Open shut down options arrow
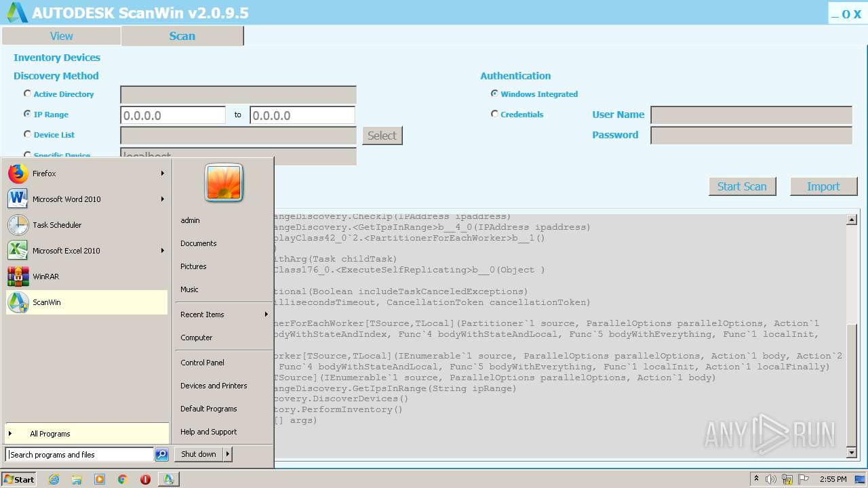This screenshot has height=488, width=868. point(227,454)
